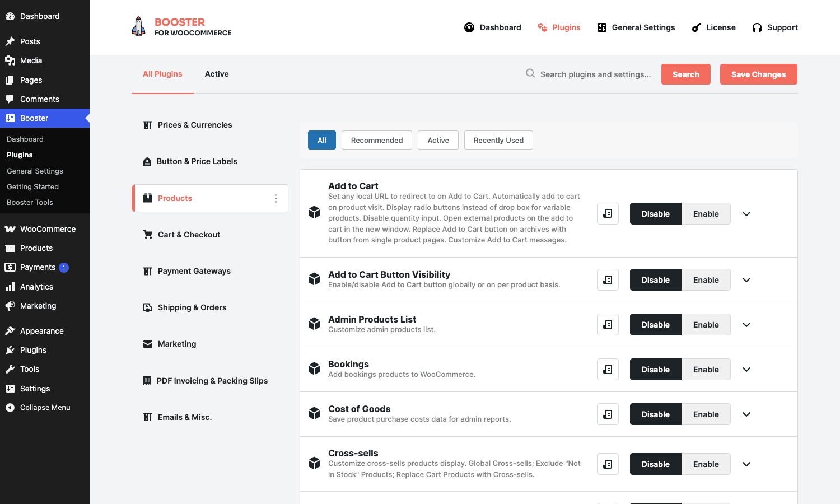
Task: Open Products category three-dot menu
Action: click(276, 198)
